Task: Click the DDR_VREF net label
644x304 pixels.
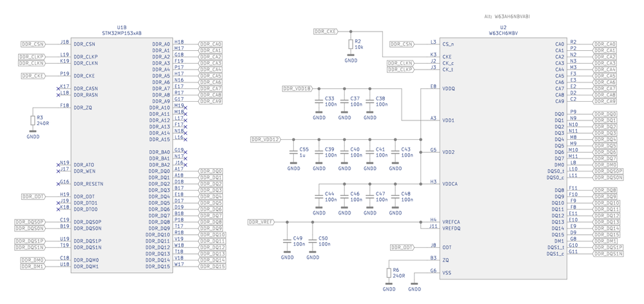Action: (x=261, y=222)
